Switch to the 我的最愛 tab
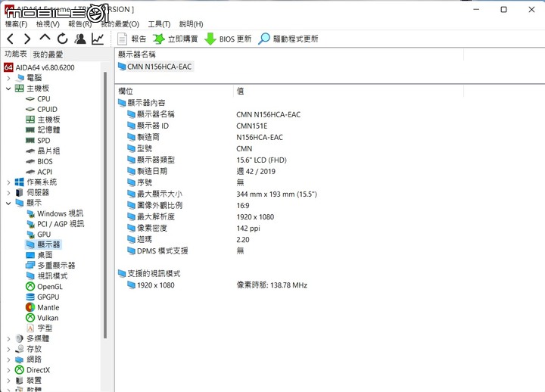Viewport: 545px width, 392px height. 48,54
